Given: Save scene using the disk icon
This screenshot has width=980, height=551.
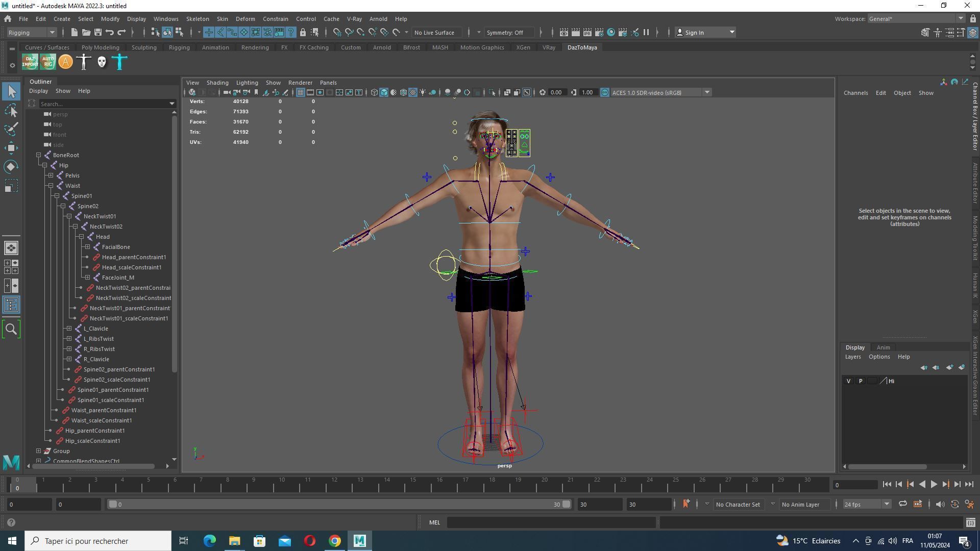Looking at the screenshot, I should click(x=97, y=32).
